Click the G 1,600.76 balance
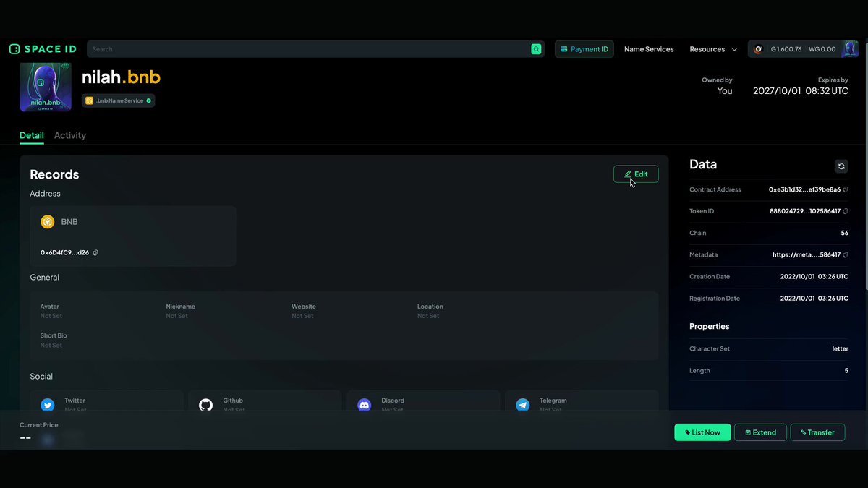The width and height of the screenshot is (868, 488). tap(786, 49)
